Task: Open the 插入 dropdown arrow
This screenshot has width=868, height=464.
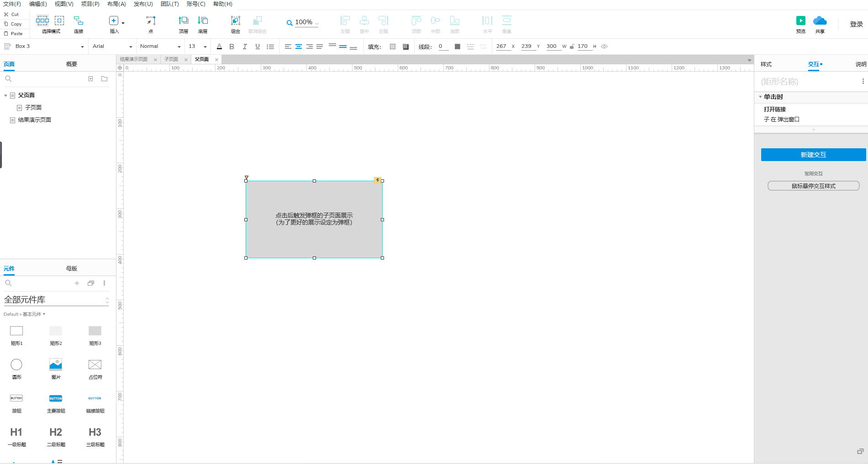Action: tap(123, 22)
